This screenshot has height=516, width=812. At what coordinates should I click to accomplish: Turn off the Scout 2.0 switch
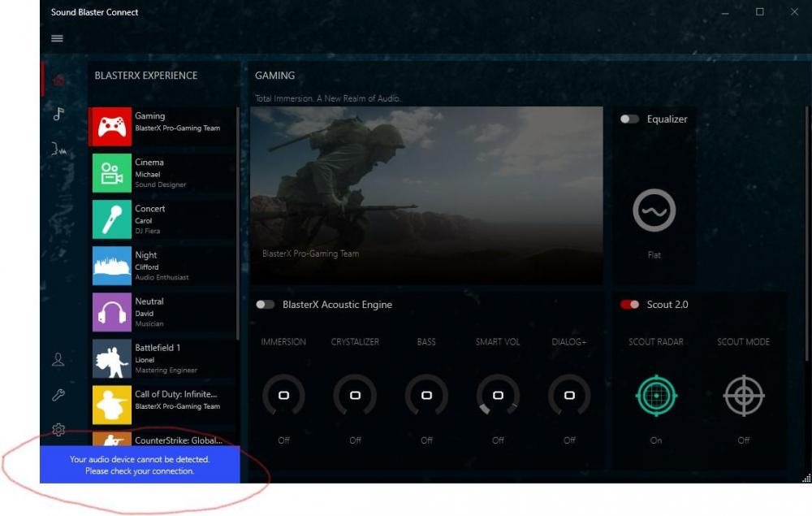coord(630,305)
